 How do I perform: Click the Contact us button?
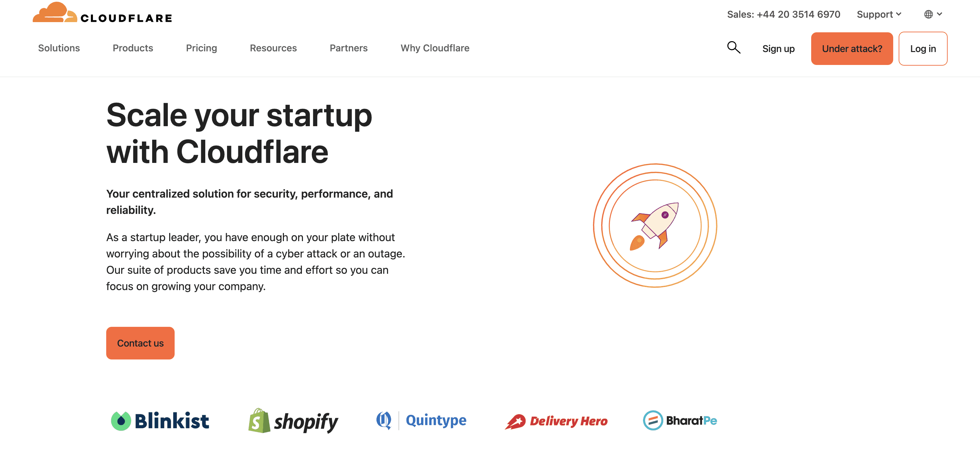140,343
